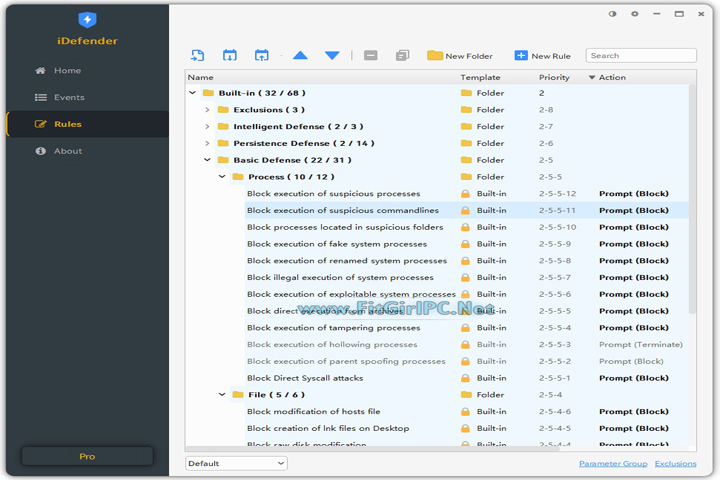Image resolution: width=720 pixels, height=480 pixels.
Task: Toggle the light/dark theme half-circle icon
Action: click(x=613, y=15)
